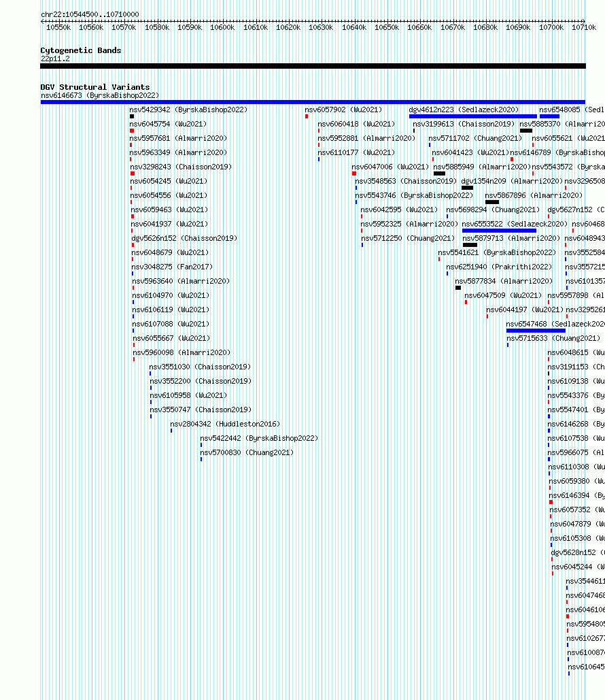
Task: Open variant label nsv5543746 (ByrskaBishop2022)
Action: [x=414, y=195]
